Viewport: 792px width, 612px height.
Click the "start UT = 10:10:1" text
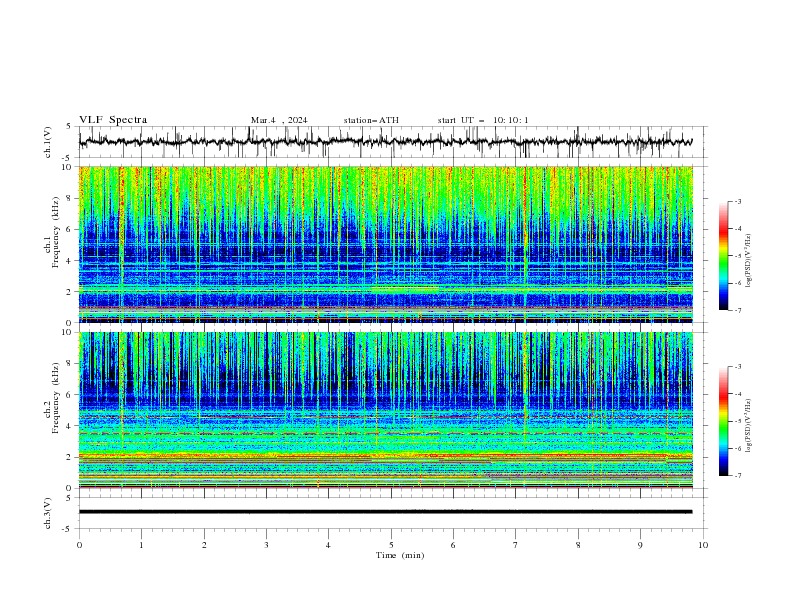tap(483, 120)
